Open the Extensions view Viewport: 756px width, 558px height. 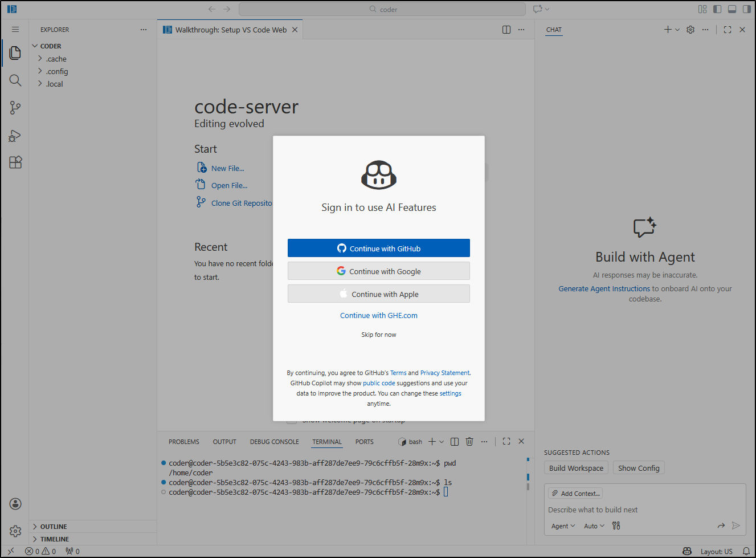(x=15, y=162)
